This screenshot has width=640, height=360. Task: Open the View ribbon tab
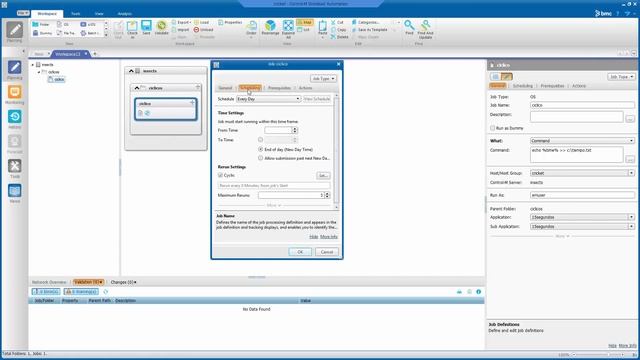click(x=99, y=14)
